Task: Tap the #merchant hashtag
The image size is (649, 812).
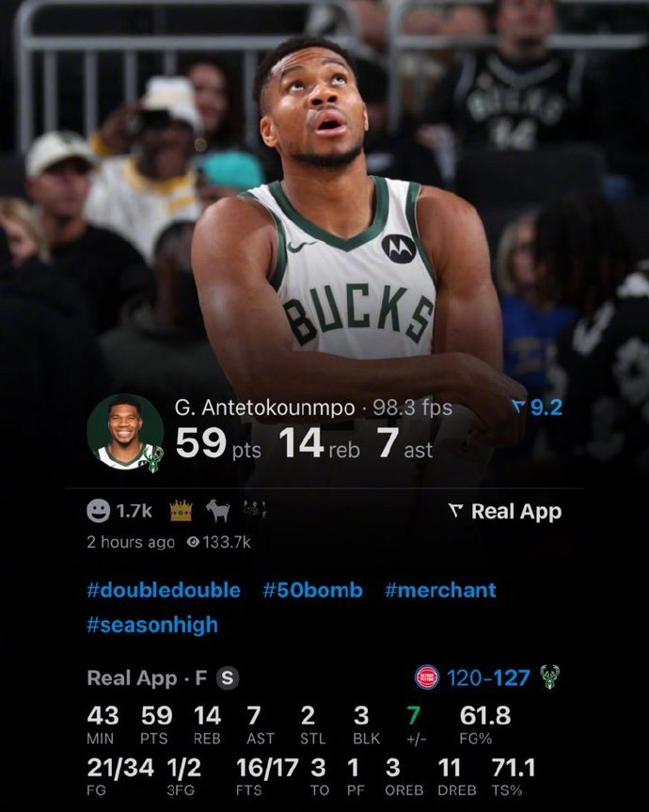Action: pyautogui.click(x=440, y=590)
